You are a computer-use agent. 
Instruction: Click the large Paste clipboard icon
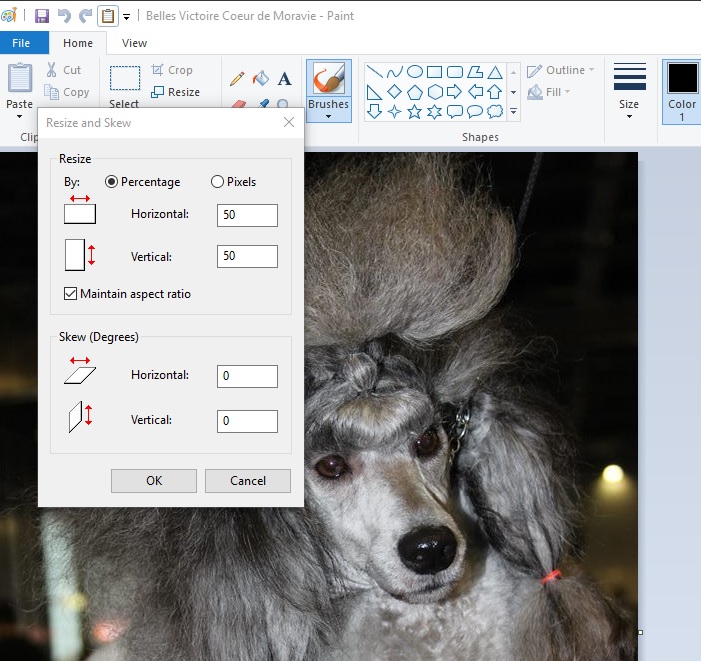coord(20,78)
